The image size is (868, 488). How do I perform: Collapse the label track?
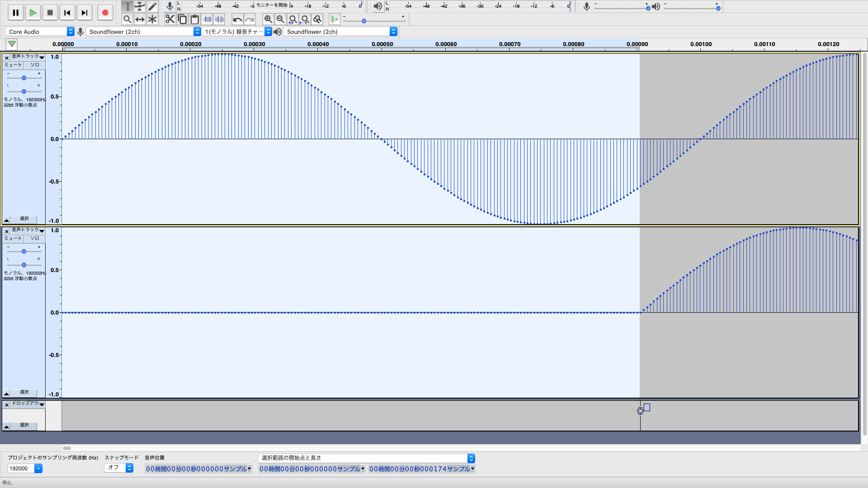(7, 427)
